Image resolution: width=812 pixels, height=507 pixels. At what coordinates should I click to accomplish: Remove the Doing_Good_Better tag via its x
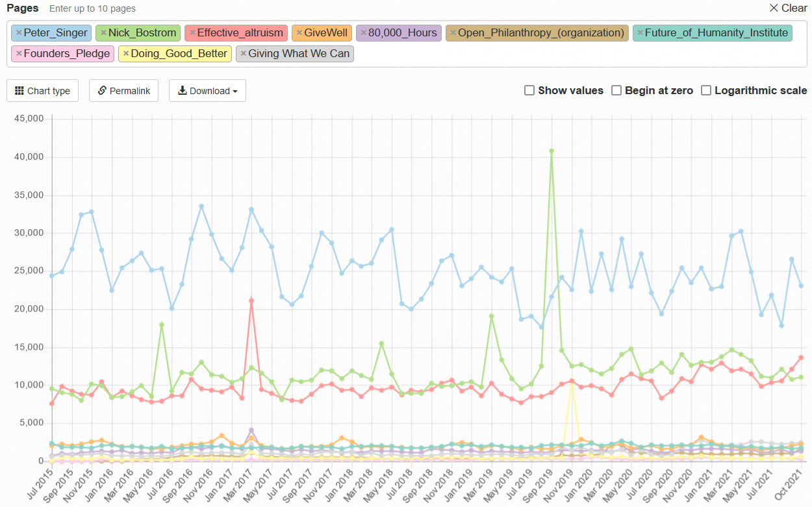126,53
